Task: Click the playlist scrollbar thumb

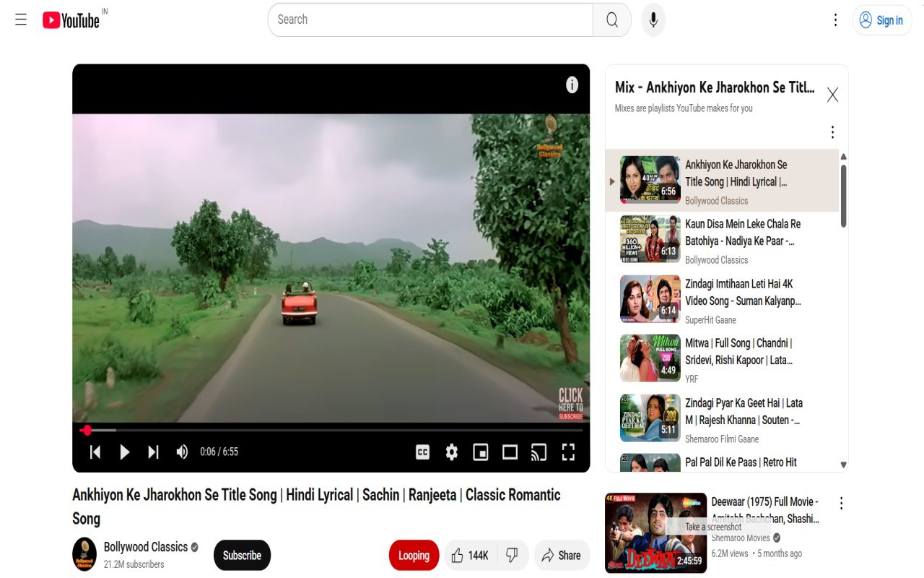Action: (x=843, y=197)
